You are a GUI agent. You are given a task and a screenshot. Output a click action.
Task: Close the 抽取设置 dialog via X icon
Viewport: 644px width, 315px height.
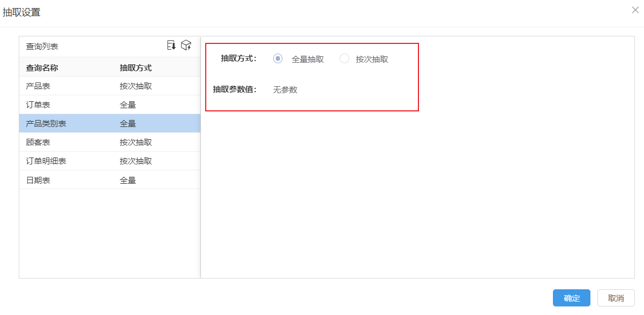coord(635,10)
